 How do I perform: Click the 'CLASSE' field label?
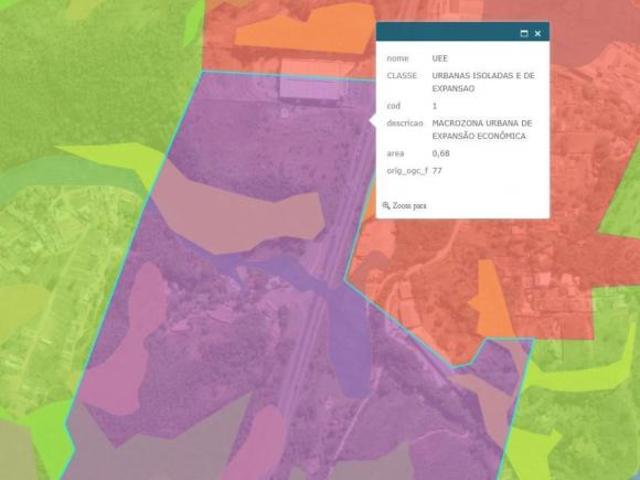[x=402, y=76]
